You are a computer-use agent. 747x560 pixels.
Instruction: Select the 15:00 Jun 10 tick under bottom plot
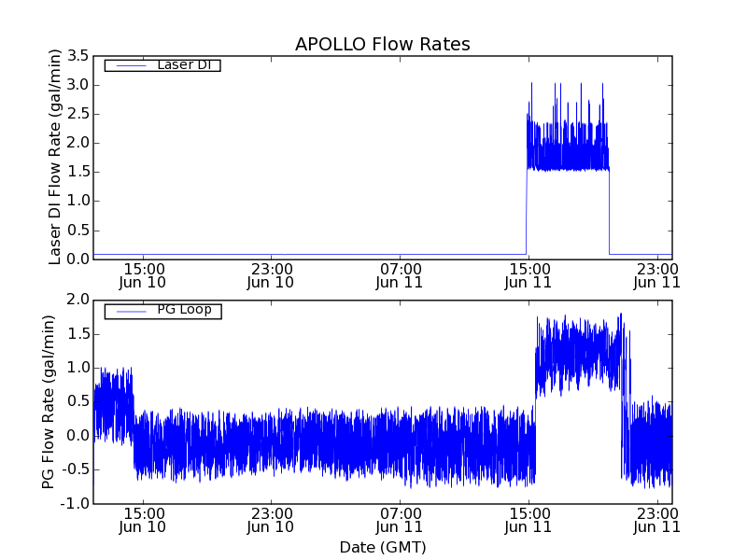tap(142, 520)
